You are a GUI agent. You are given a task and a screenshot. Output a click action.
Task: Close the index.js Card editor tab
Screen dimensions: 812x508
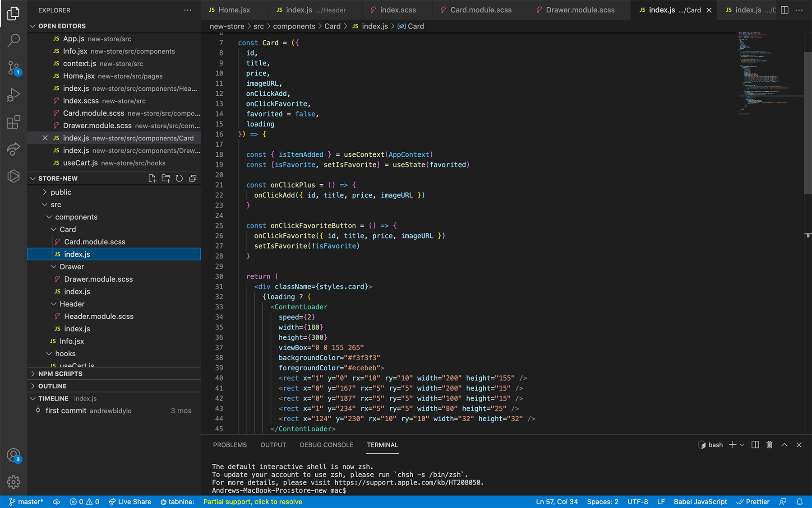[x=709, y=10]
